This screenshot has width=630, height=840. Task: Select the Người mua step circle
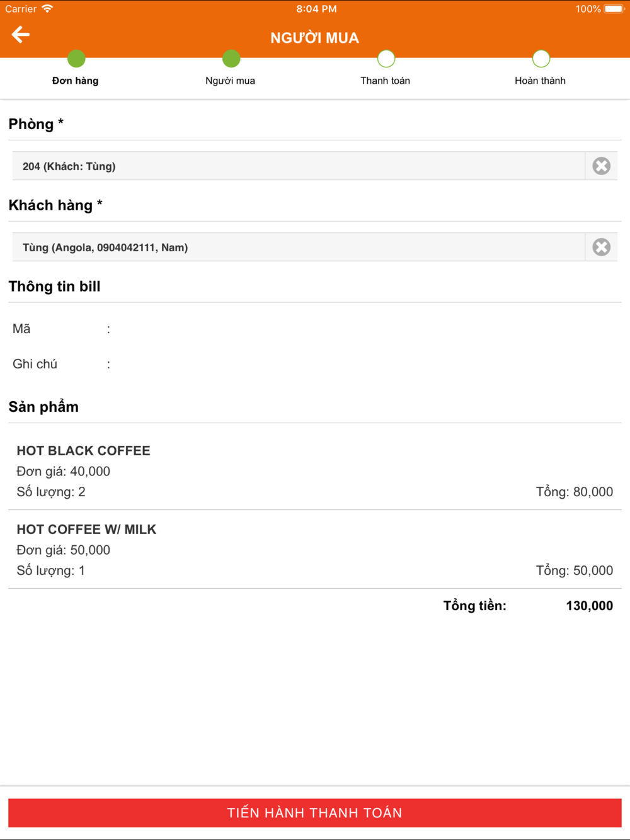point(231,59)
